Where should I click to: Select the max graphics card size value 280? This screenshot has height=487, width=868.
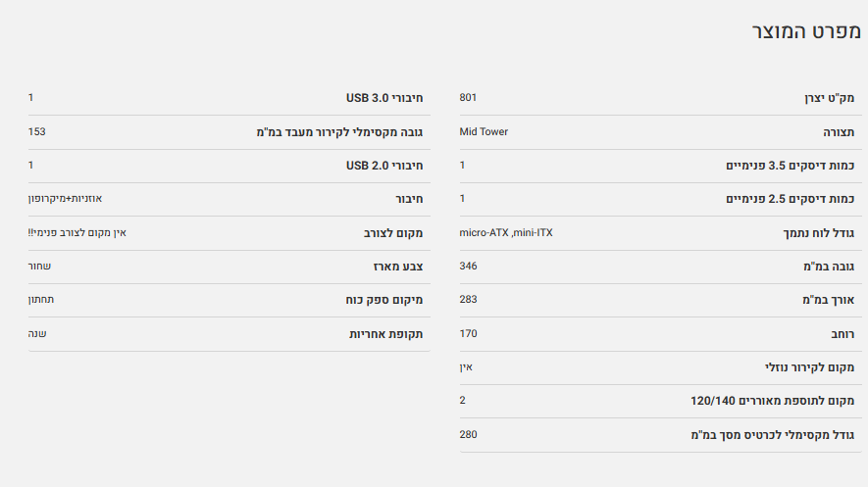(469, 434)
